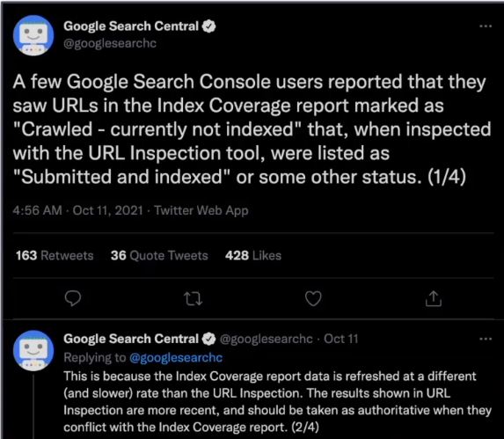This screenshot has width=504, height=439.
Task: Click the 4:56 AM Oct 11, 2021 timestamp
Action: point(77,210)
